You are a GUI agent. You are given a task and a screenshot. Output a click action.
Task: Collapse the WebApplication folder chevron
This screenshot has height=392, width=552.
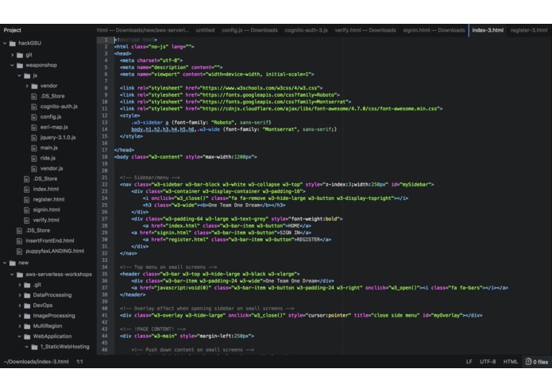[x=20, y=336]
